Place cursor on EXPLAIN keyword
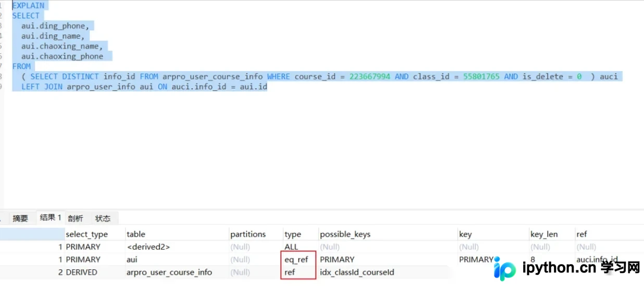This screenshot has height=286, width=644. click(x=28, y=5)
